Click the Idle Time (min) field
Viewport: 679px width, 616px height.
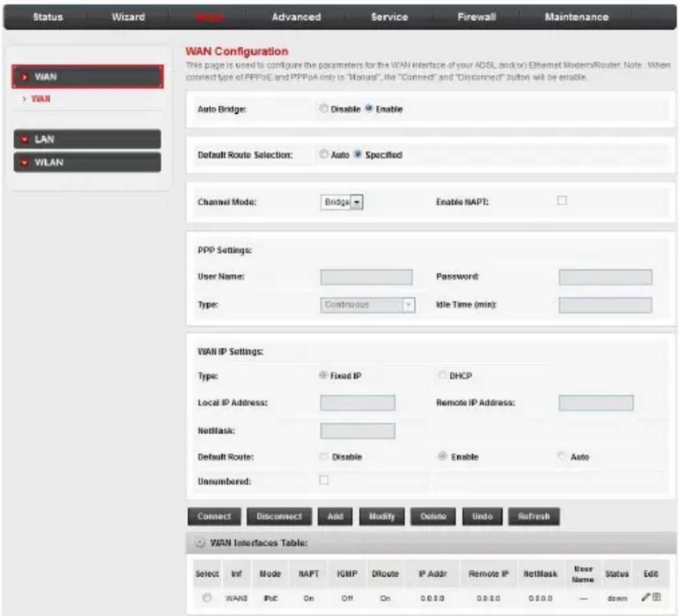(606, 305)
